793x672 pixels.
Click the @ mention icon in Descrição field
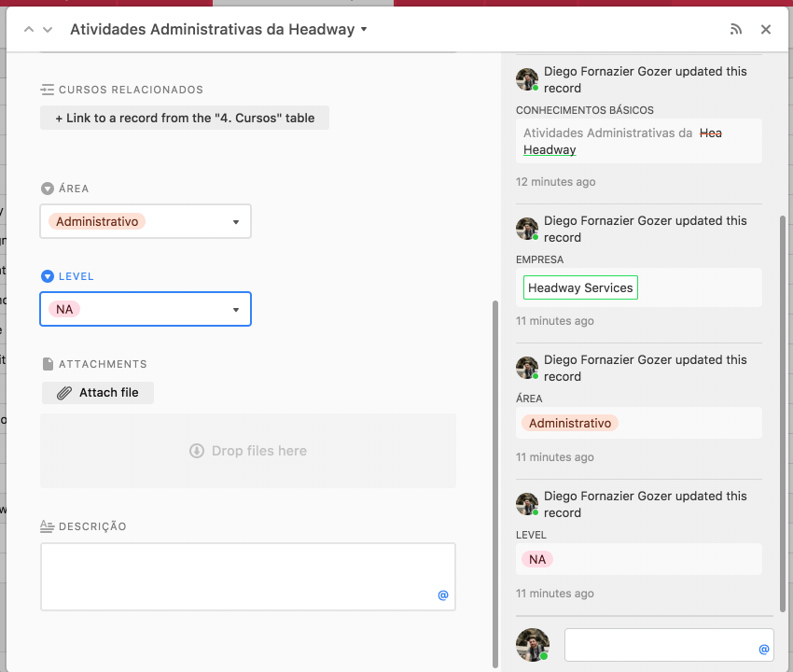(x=443, y=595)
